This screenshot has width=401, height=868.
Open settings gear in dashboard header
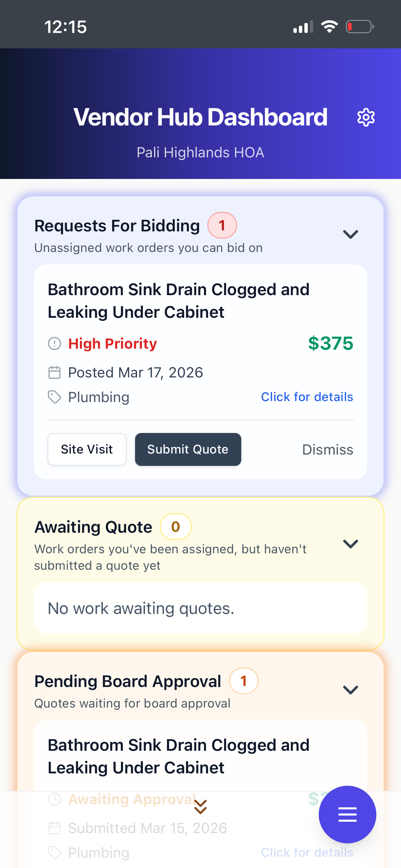(x=366, y=118)
